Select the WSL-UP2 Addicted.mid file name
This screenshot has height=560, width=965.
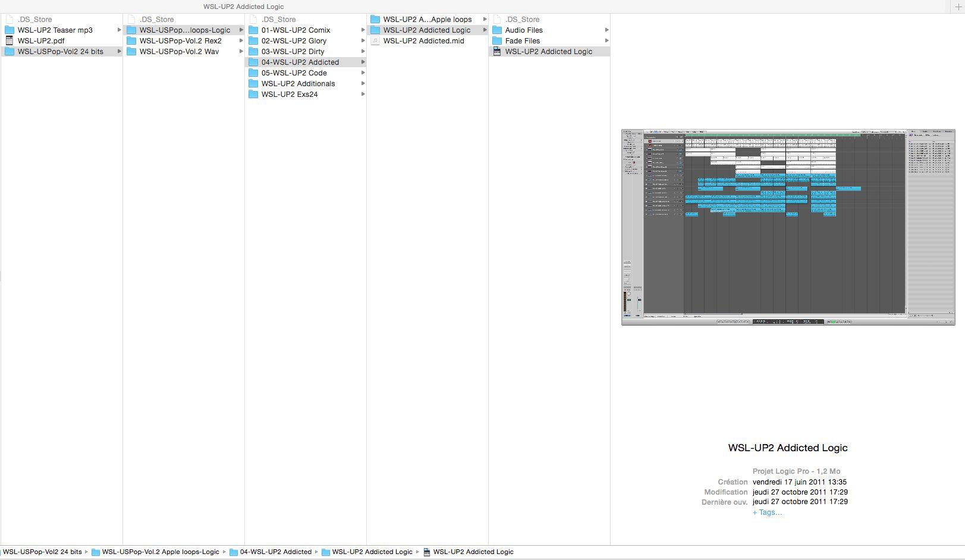tap(423, 40)
